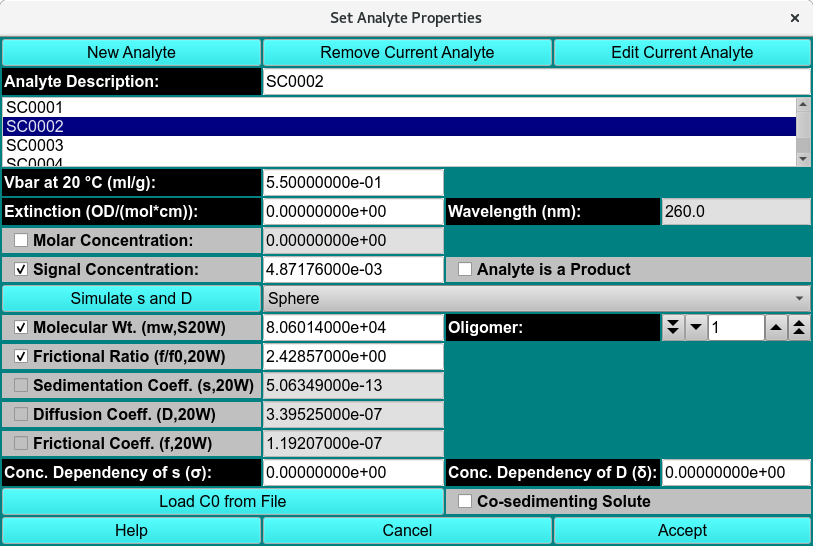The image size is (813, 546).
Task: Click the Oligomer double-down decrement arrow
Action: tap(673, 327)
